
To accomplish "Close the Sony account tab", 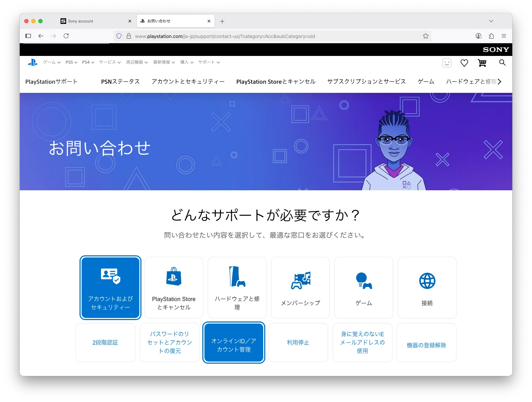I will coord(130,21).
